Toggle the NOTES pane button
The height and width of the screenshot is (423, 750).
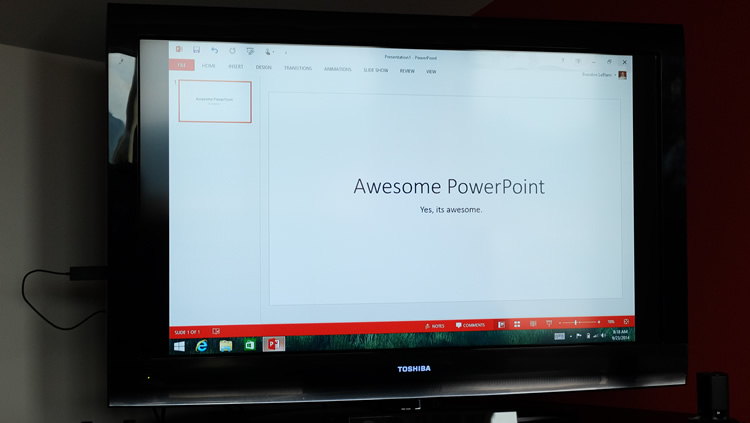coord(435,326)
